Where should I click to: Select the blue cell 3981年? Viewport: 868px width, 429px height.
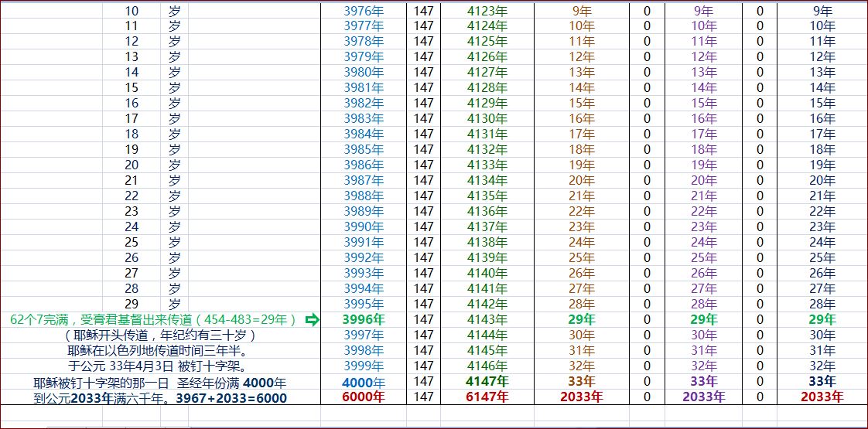(364, 88)
